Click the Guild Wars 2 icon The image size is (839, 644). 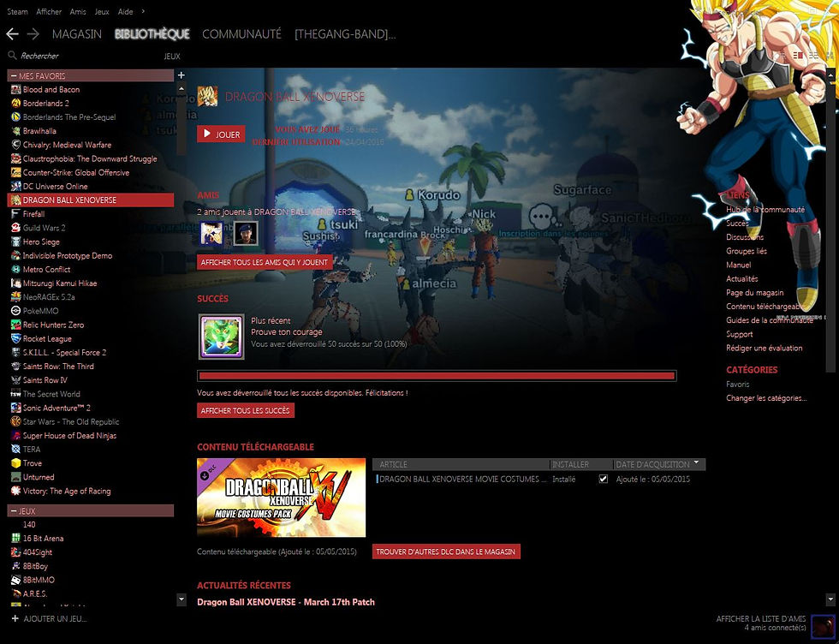[16, 228]
